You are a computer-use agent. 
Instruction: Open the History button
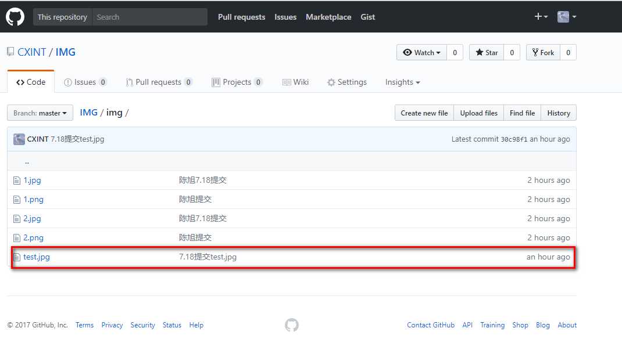[559, 113]
